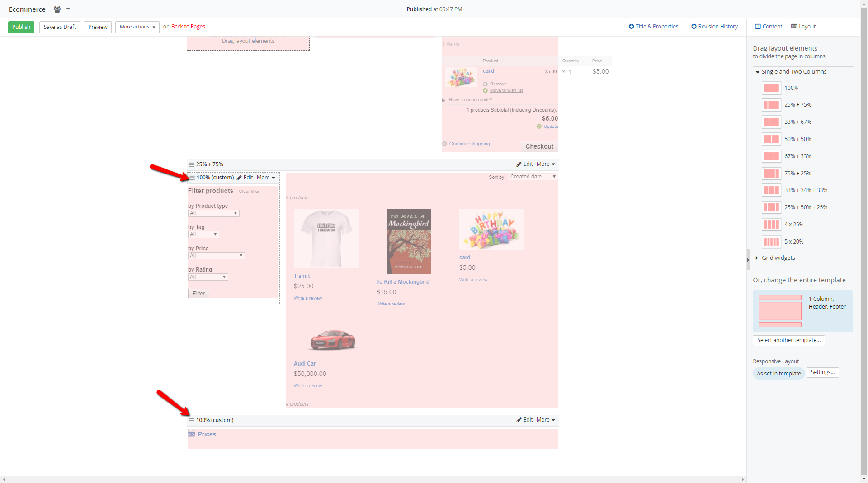Select the 67% + 33% layout icon

(x=771, y=156)
